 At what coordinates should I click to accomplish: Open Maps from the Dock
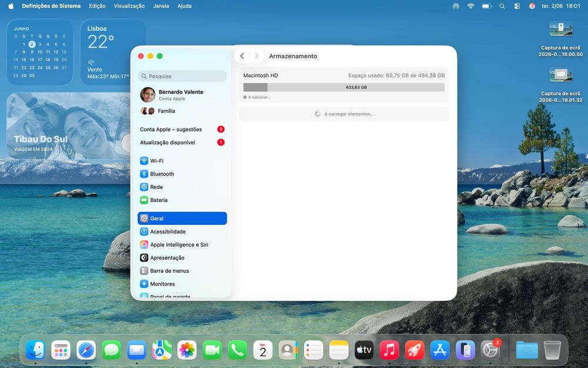(x=162, y=350)
